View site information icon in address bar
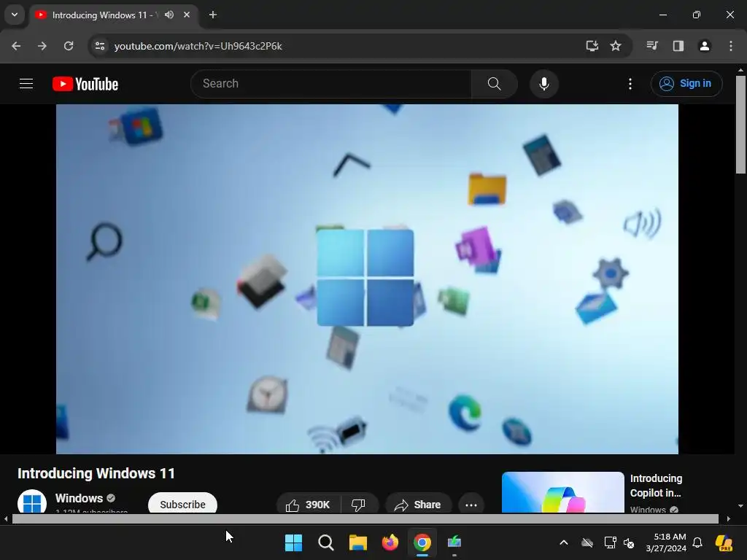Image resolution: width=747 pixels, height=560 pixels. click(99, 46)
